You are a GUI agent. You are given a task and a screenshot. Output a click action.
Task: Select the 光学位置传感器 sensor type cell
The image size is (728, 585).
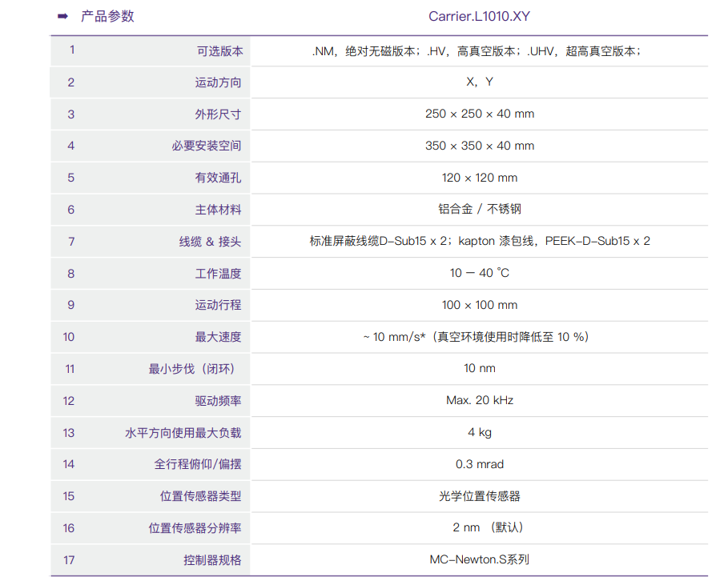point(479,496)
